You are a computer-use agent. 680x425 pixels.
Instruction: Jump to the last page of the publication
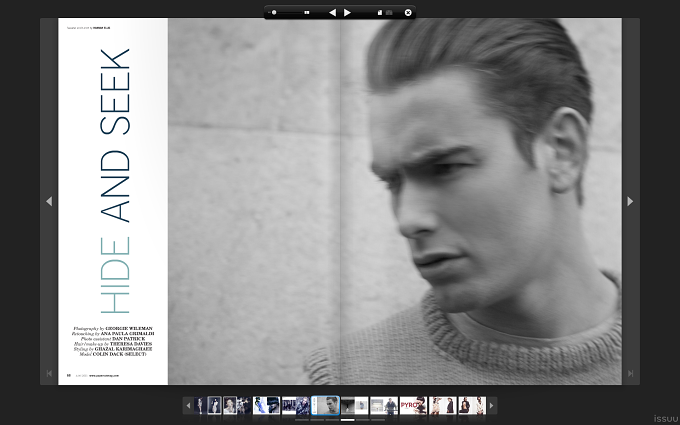point(630,373)
